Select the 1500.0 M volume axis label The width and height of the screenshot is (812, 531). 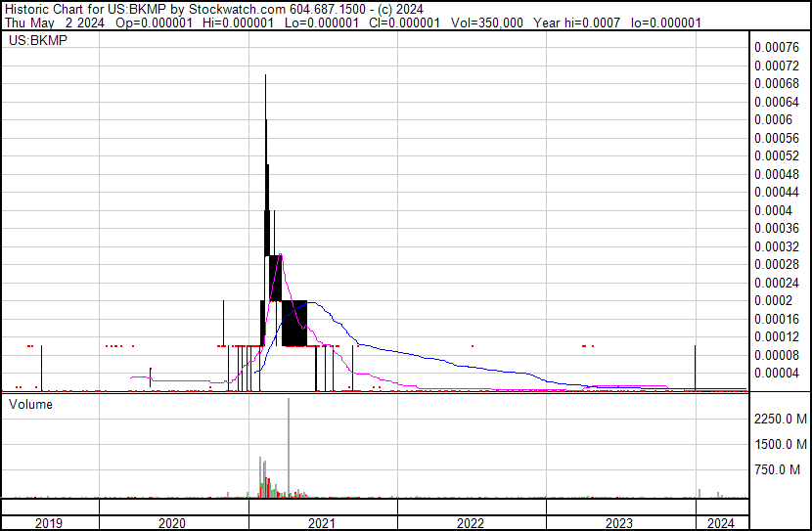tap(780, 445)
